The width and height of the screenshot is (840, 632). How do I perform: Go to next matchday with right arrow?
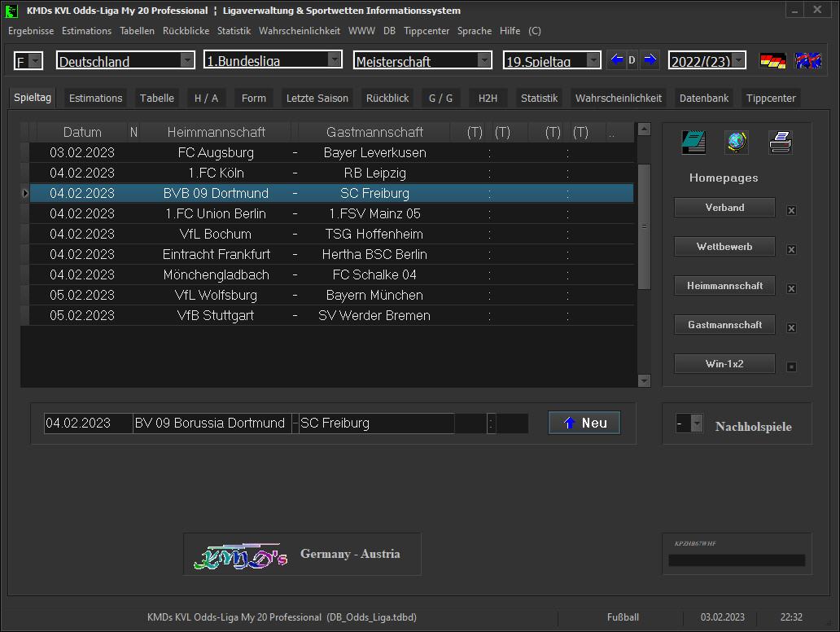point(650,59)
